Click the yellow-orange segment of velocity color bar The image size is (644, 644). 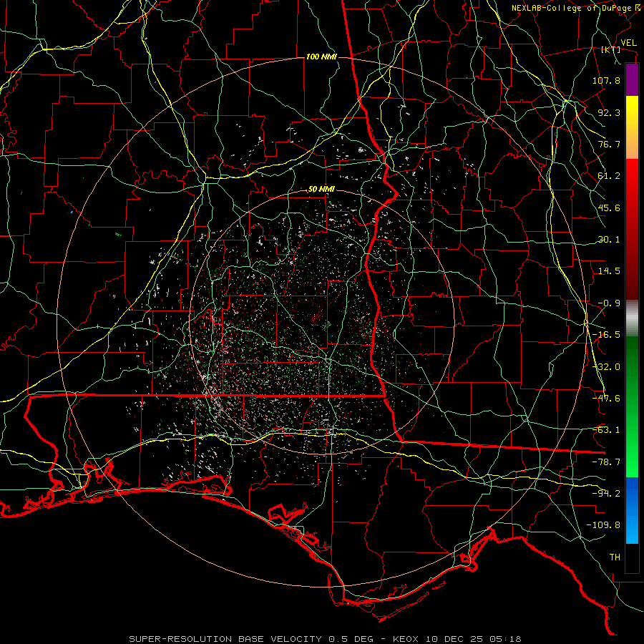tap(632, 127)
